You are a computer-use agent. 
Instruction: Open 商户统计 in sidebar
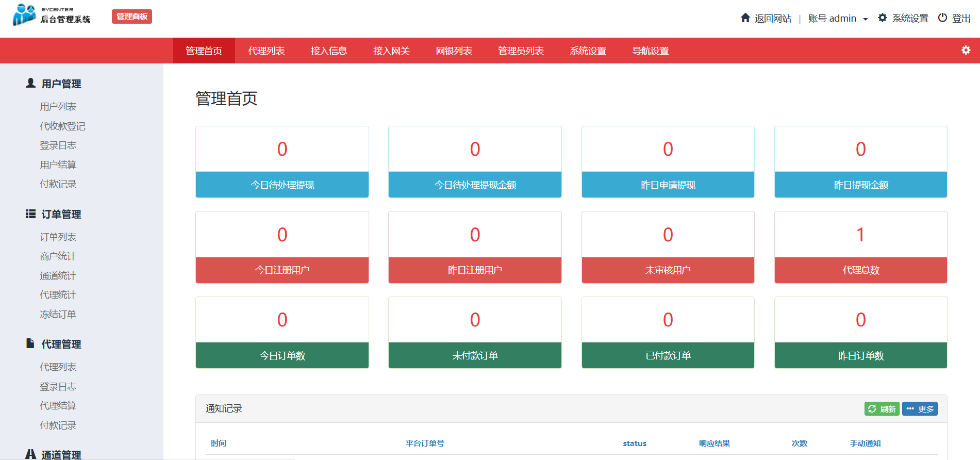click(x=58, y=256)
